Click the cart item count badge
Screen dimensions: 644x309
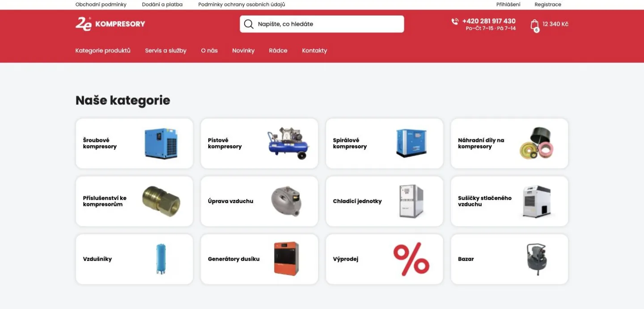[x=537, y=30]
